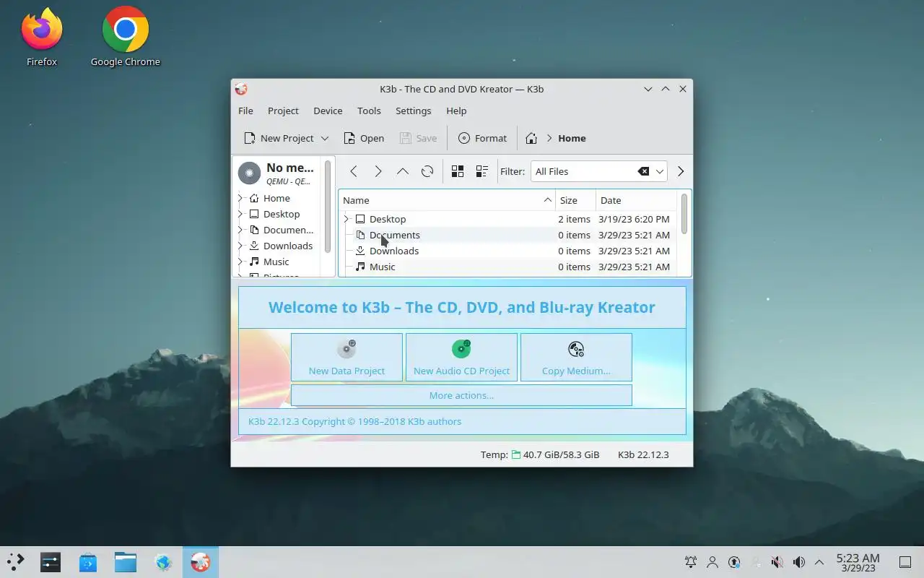Go back in the file browser
The width and height of the screenshot is (924, 578).
pyautogui.click(x=354, y=171)
